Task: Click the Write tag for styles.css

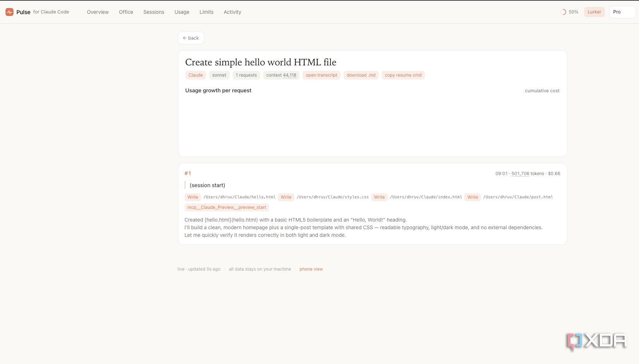Action: pos(286,197)
